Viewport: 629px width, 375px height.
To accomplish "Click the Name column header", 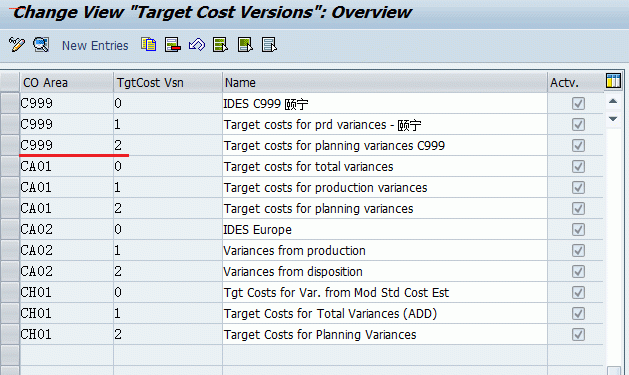I will [x=384, y=83].
